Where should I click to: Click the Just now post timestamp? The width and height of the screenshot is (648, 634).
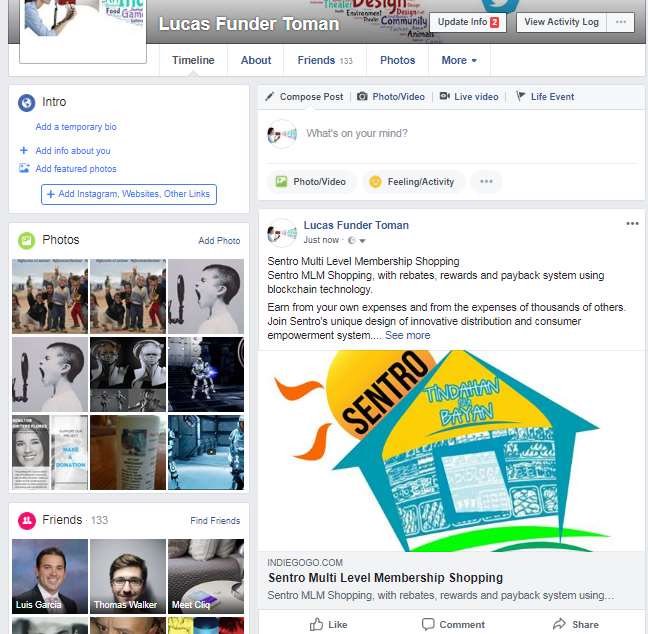[x=321, y=240]
